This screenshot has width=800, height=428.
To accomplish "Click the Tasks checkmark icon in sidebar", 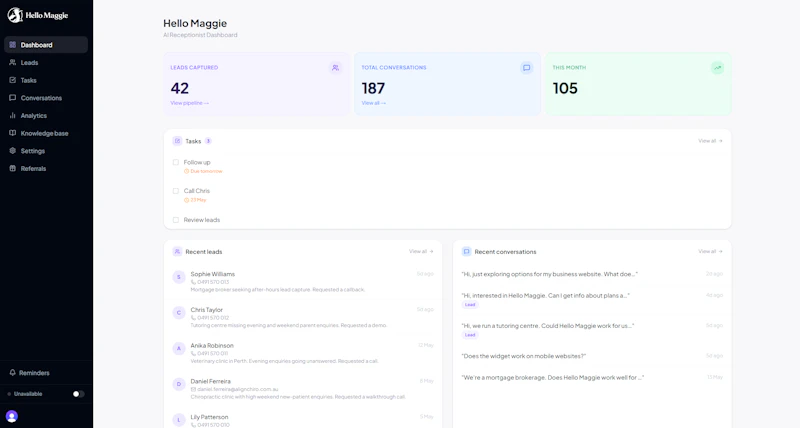I will (x=13, y=80).
